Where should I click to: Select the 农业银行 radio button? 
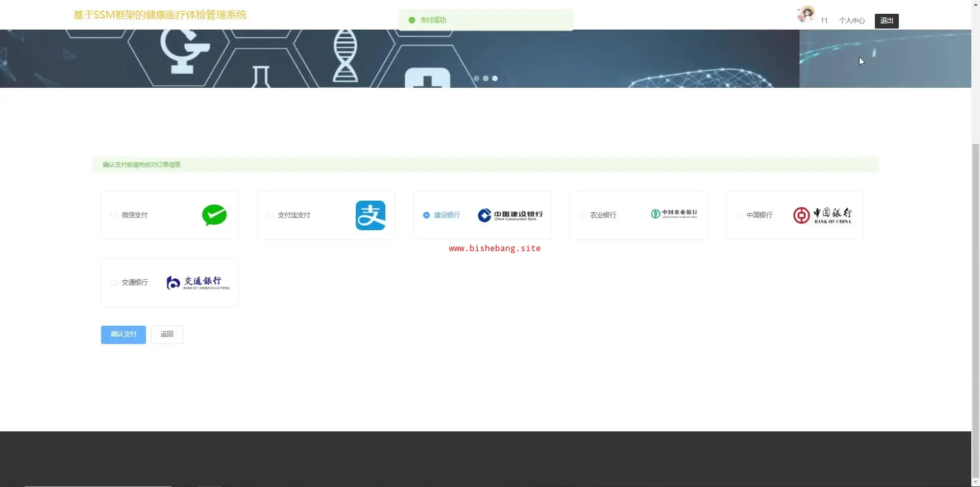click(582, 215)
